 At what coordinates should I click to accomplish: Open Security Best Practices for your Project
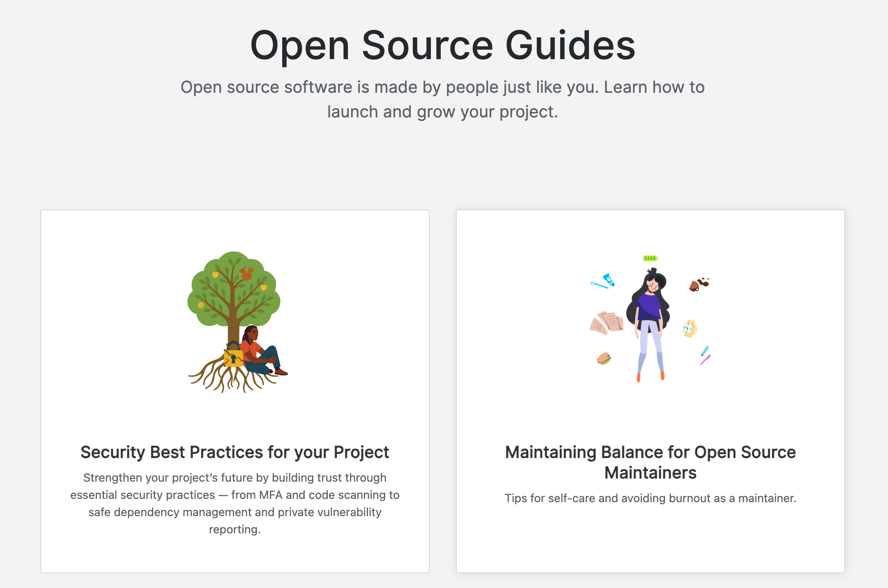tap(235, 452)
